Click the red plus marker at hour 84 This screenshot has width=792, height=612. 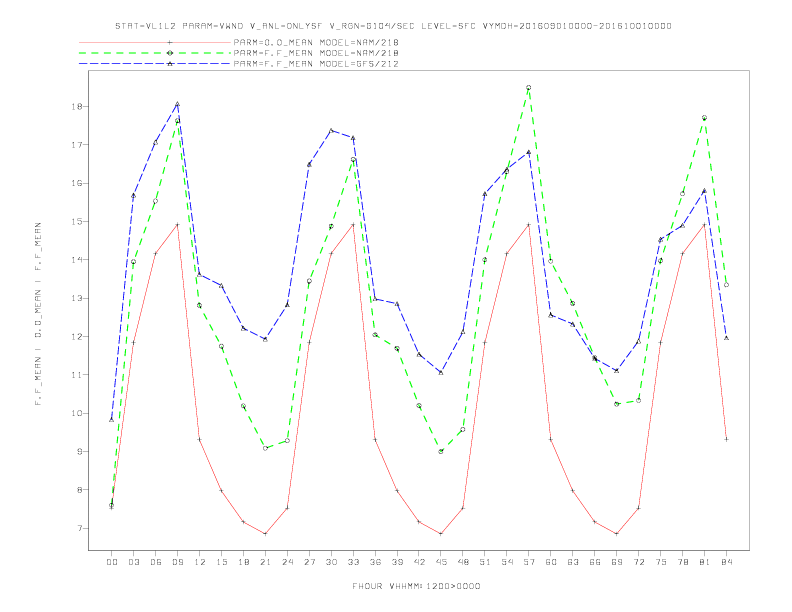tap(726, 439)
